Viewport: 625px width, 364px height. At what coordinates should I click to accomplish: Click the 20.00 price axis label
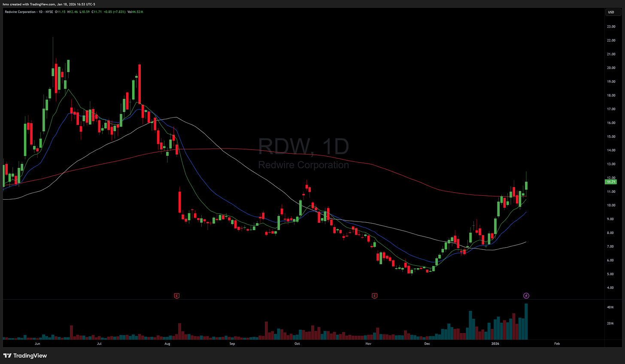(611, 68)
